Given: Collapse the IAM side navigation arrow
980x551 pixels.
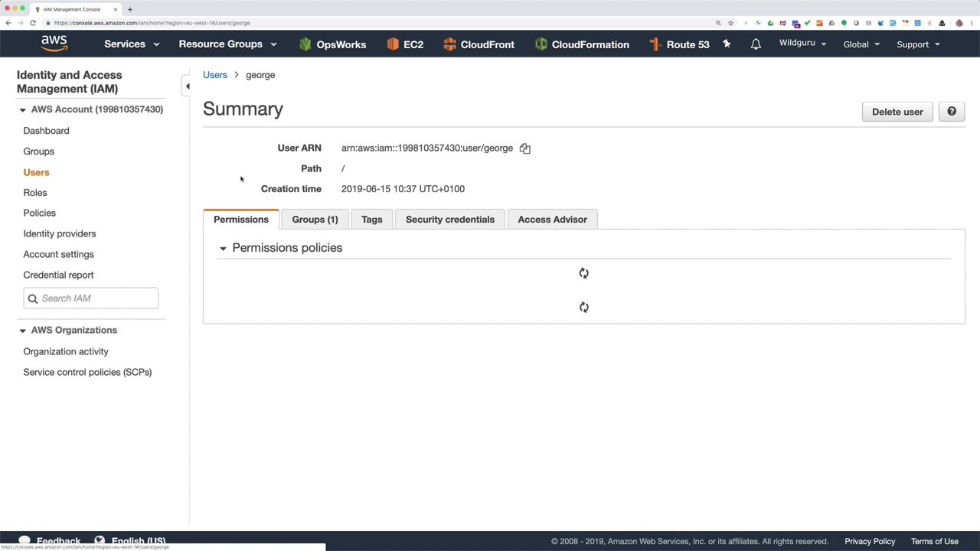Looking at the screenshot, I should tap(188, 86).
